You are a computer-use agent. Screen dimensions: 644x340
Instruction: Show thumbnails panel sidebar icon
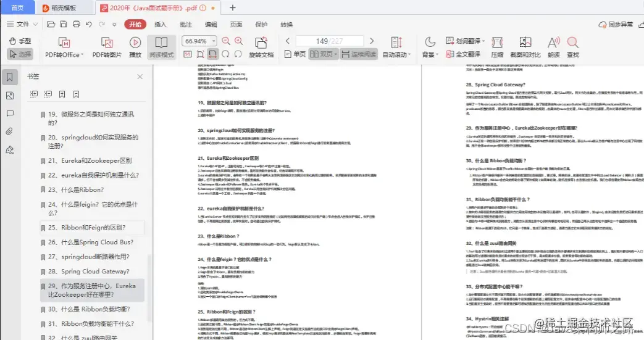(10, 96)
